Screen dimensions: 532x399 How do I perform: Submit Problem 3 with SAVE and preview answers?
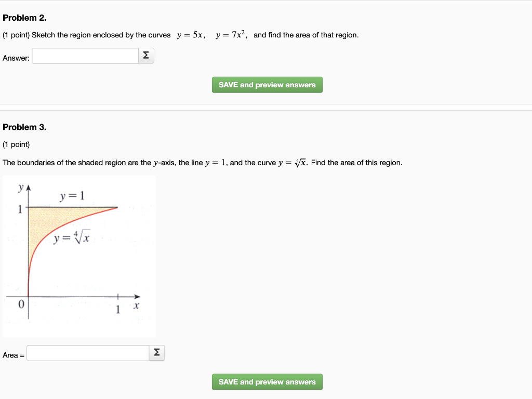coord(267,382)
